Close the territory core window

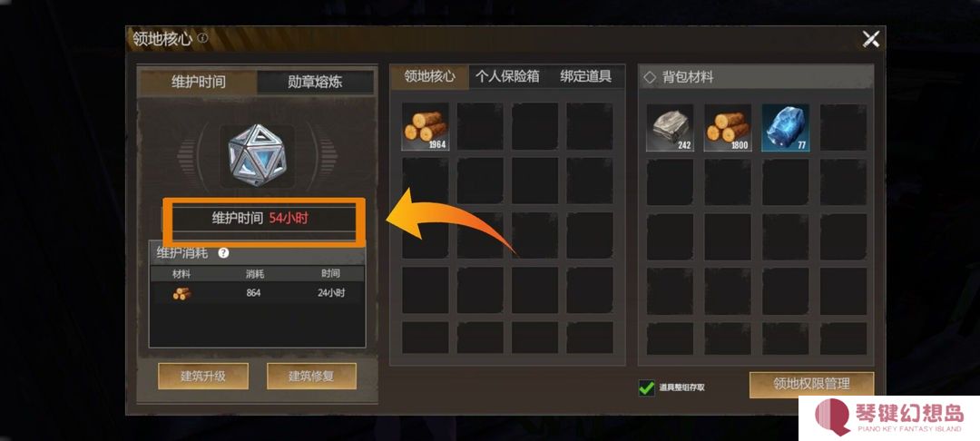coord(870,39)
